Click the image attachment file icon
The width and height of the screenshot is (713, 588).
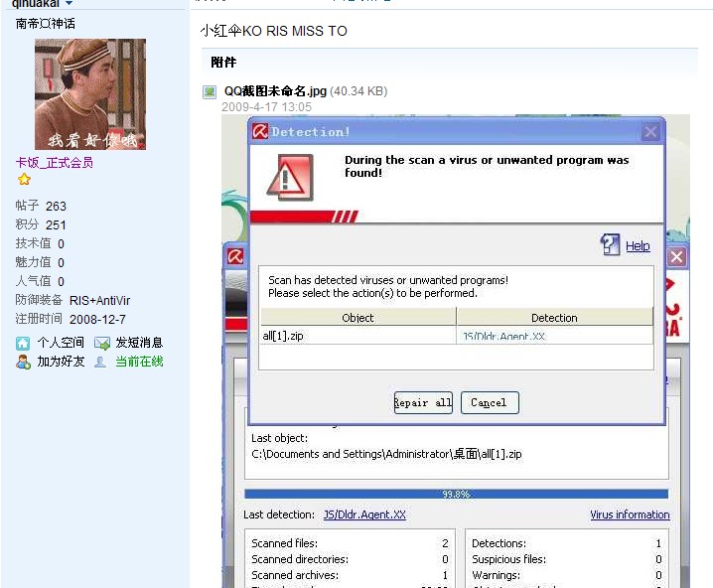tap(210, 92)
